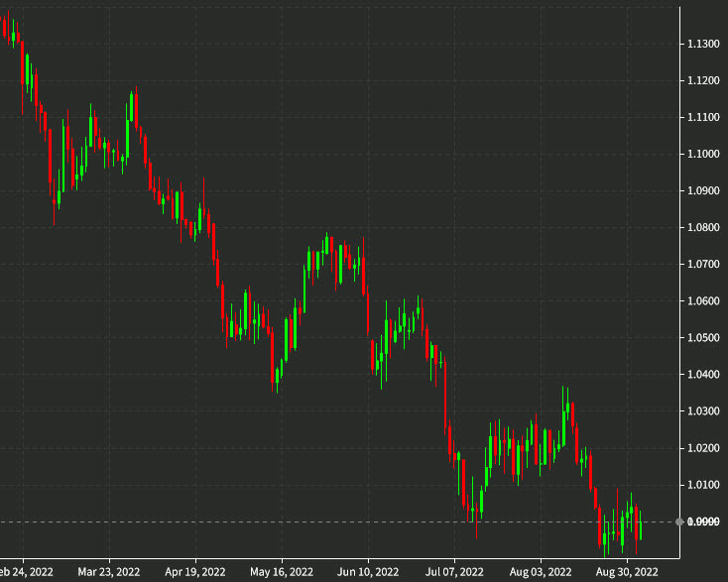
Task: Select the 1.0800 price axis label
Action: 703,228
